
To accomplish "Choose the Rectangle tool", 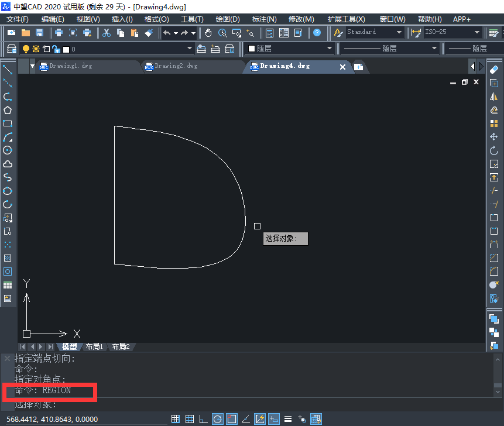I will [x=8, y=123].
